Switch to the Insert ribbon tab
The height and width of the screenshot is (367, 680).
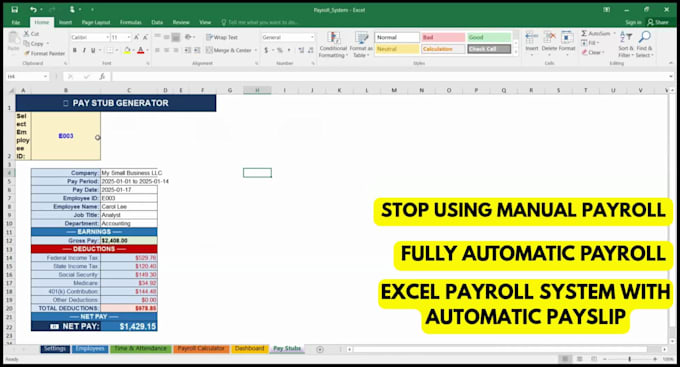(x=65, y=22)
